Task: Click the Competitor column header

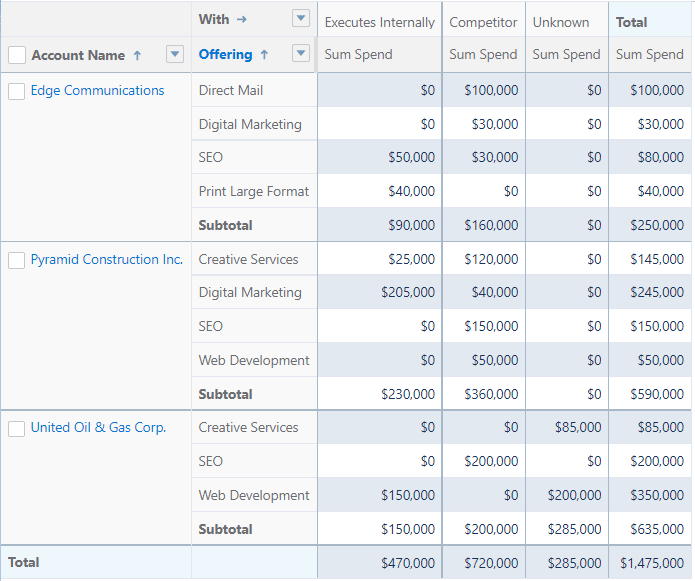Action: [x=483, y=22]
